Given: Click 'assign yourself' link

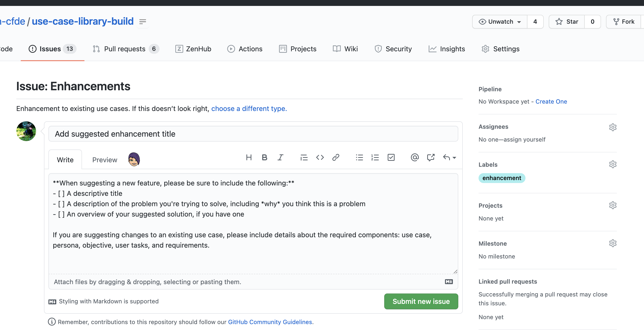Looking at the screenshot, I should tap(524, 139).
